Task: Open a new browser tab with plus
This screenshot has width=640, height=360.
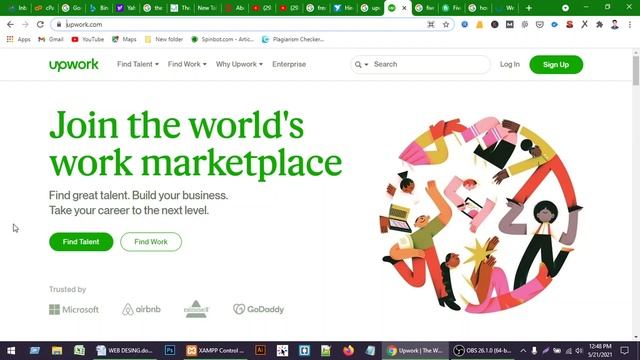Action: tap(529, 8)
